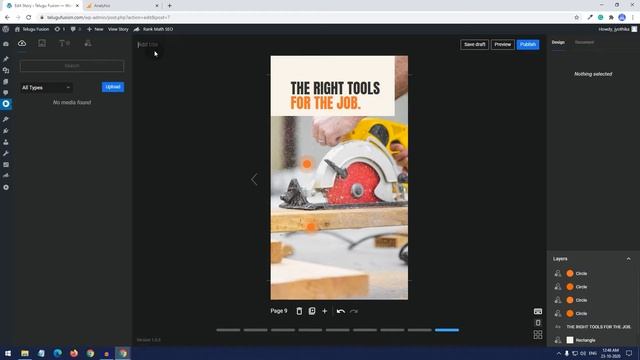
Task: Bookmark this page with the star icon
Action: coord(576,18)
